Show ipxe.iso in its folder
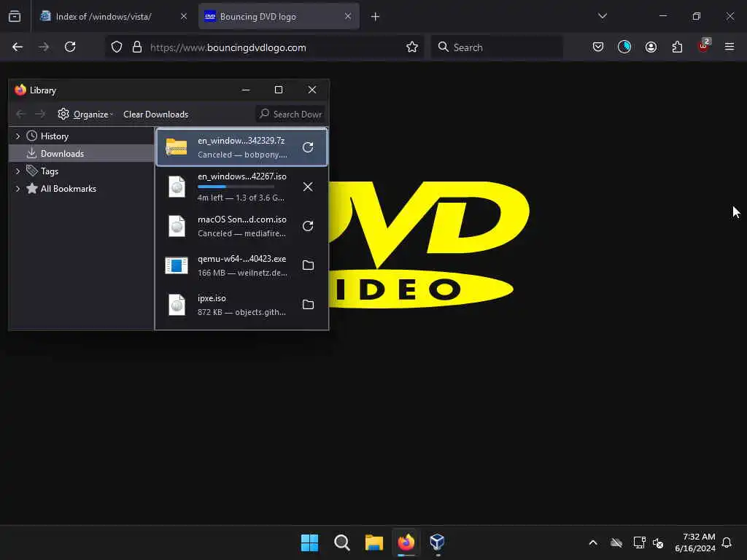This screenshot has height=560, width=747. 308,304
